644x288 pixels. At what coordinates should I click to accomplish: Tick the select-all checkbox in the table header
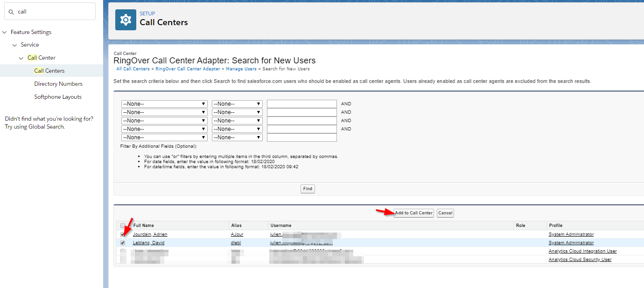(x=123, y=226)
